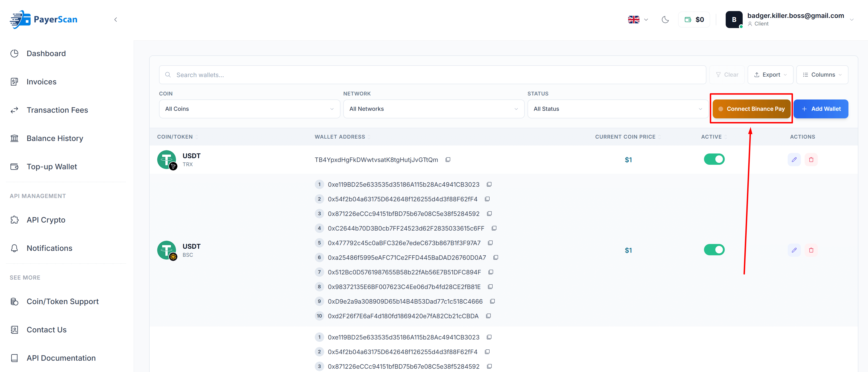Screen dimensions: 868x372
Task: View Balance History
Action: tap(55, 138)
